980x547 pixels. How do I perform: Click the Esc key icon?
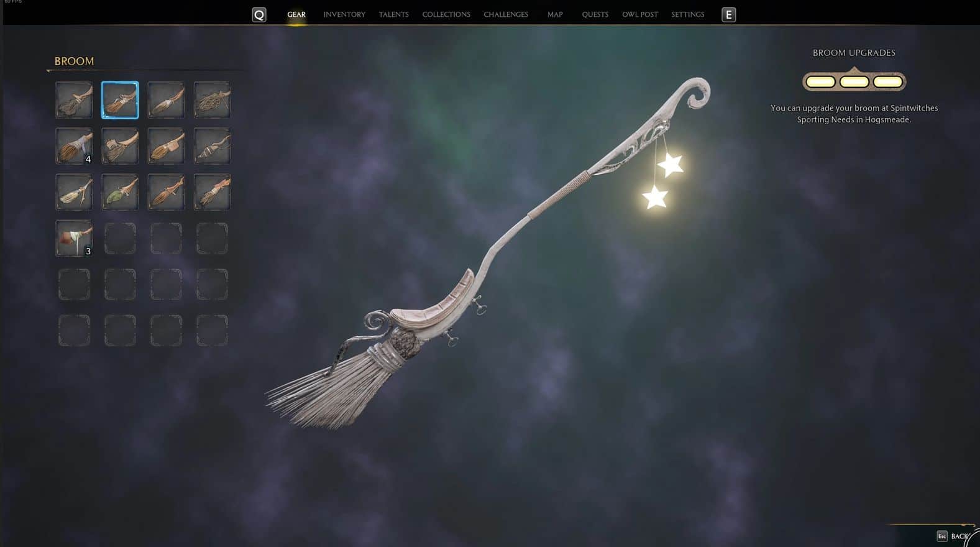(x=942, y=536)
